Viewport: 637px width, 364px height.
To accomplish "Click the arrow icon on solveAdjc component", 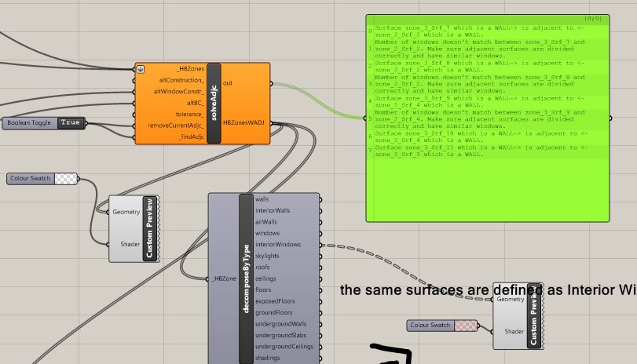I will (140, 69).
